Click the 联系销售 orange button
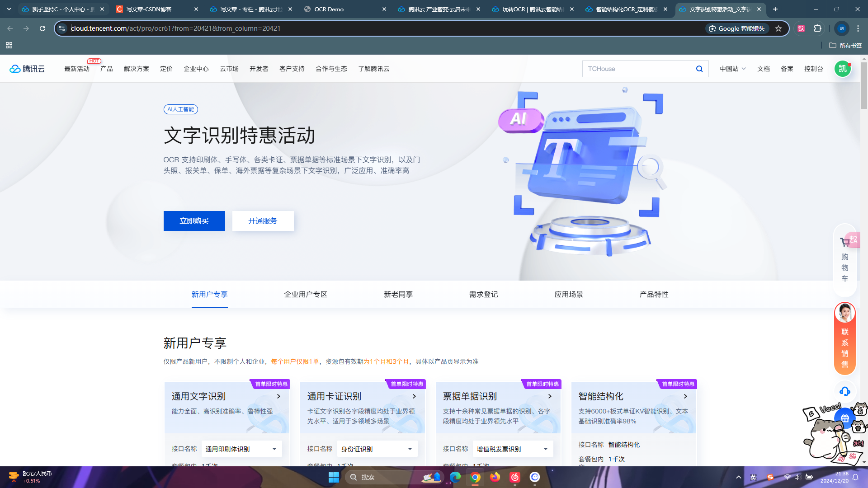Screen dimensions: 868x488 tap(844, 348)
